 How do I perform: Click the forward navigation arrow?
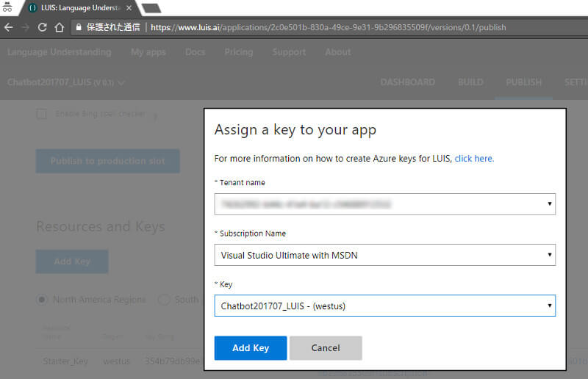click(x=26, y=27)
